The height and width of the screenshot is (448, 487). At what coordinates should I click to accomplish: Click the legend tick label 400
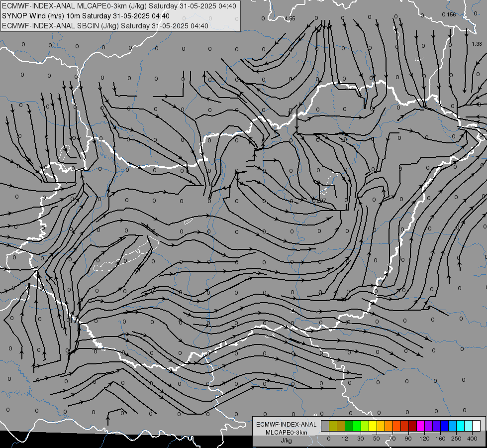coord(472,439)
